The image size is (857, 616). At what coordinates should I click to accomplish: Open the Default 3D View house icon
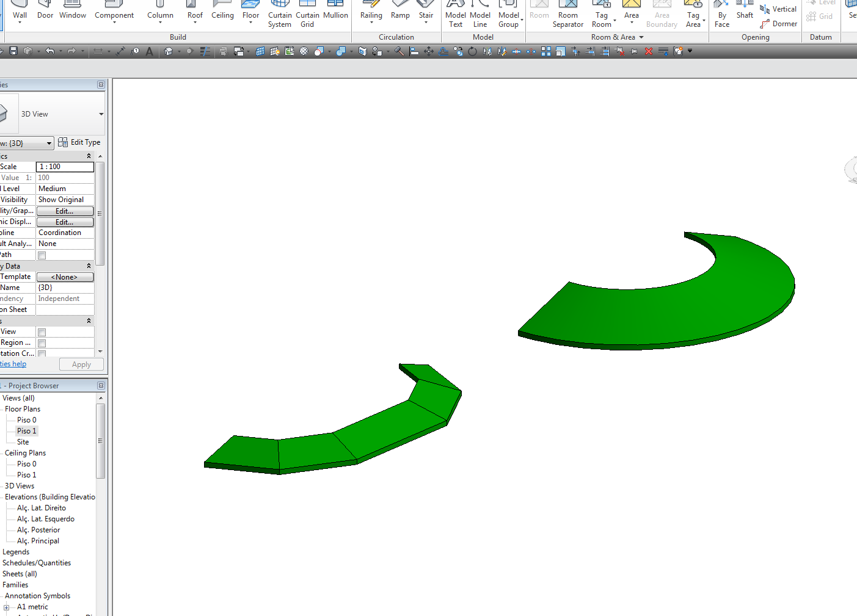(x=169, y=51)
